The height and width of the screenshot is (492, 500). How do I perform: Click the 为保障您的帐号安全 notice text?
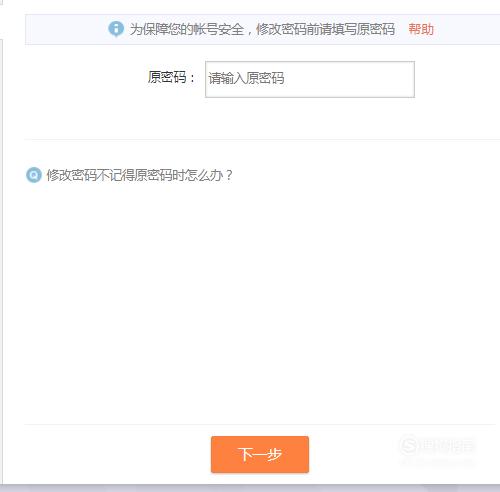tap(262, 29)
